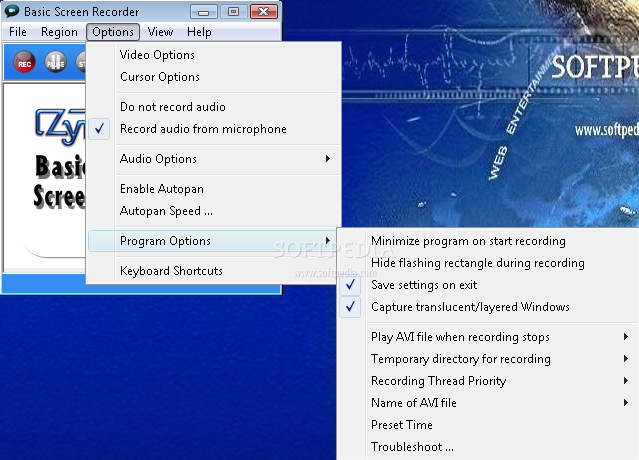Toggle Minimize program on start recording

pyautogui.click(x=489, y=241)
